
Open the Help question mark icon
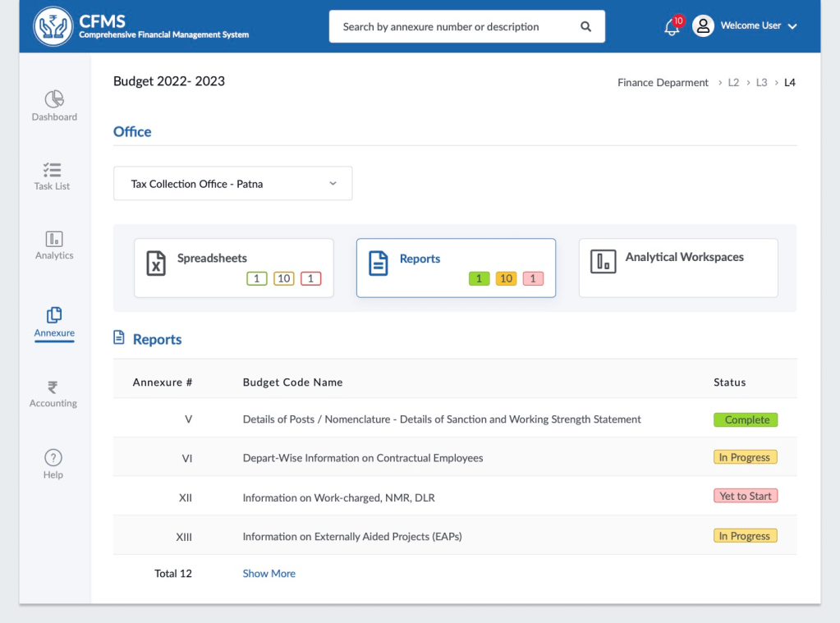click(x=53, y=458)
